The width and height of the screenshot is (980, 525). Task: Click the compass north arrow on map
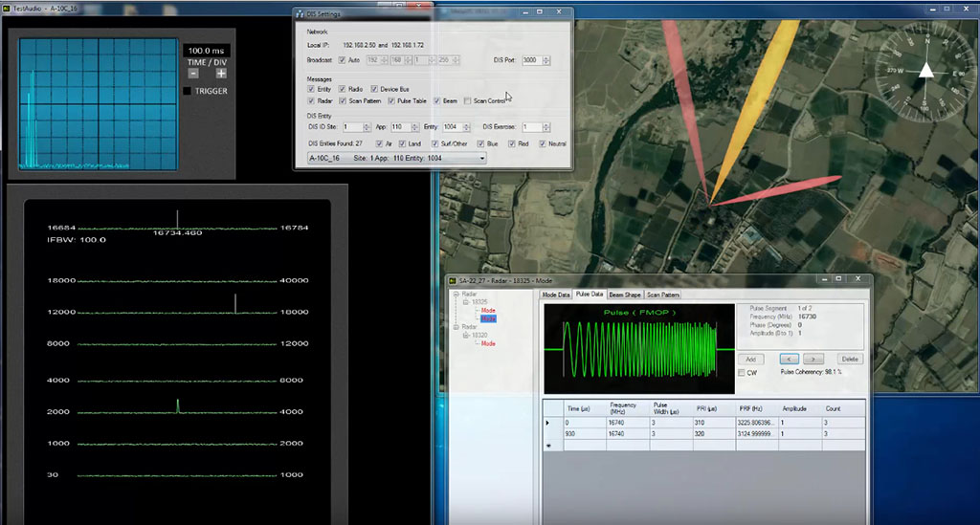click(x=926, y=70)
